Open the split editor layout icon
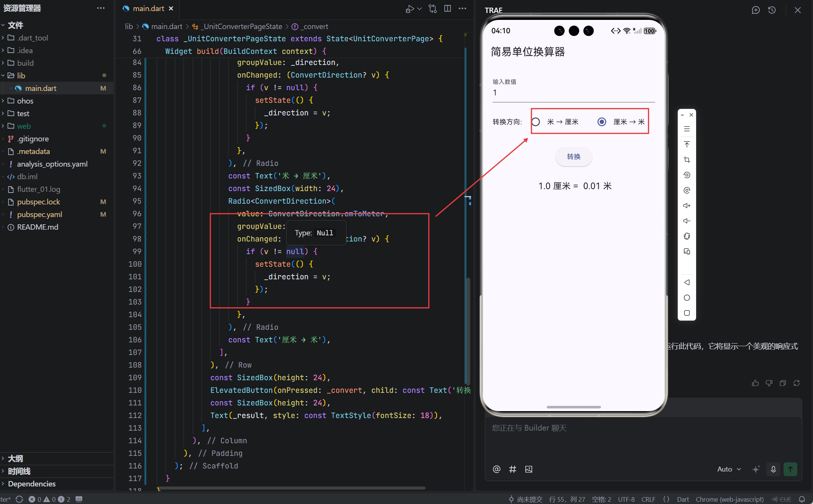 pyautogui.click(x=447, y=8)
